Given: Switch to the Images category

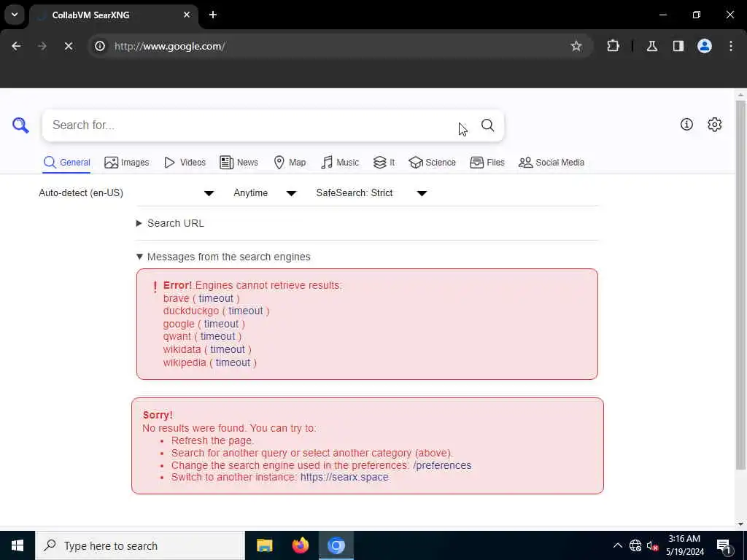Looking at the screenshot, I should [x=127, y=163].
